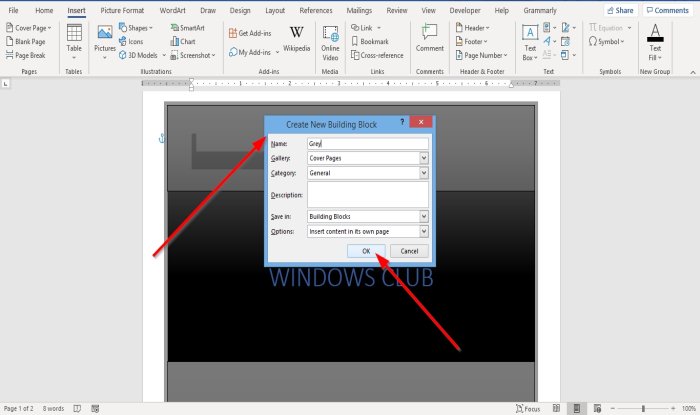Open the Cover Page gallery
700x415 pixels.
click(x=29, y=28)
